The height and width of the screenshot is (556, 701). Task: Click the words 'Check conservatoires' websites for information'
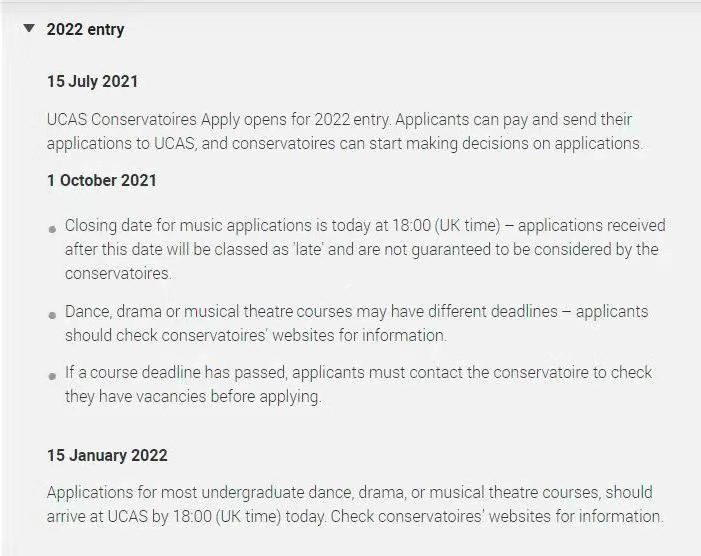coord(497,516)
